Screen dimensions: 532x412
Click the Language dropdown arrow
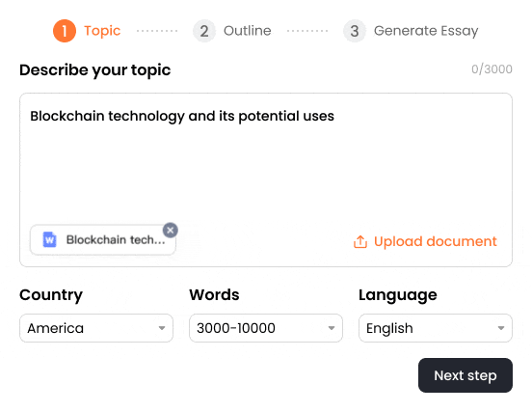click(501, 328)
